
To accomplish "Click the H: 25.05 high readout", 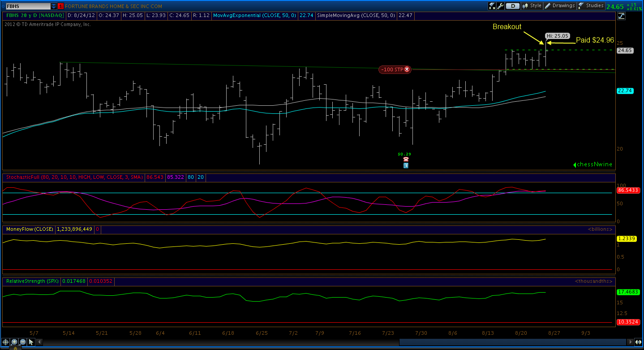I will [x=132, y=15].
